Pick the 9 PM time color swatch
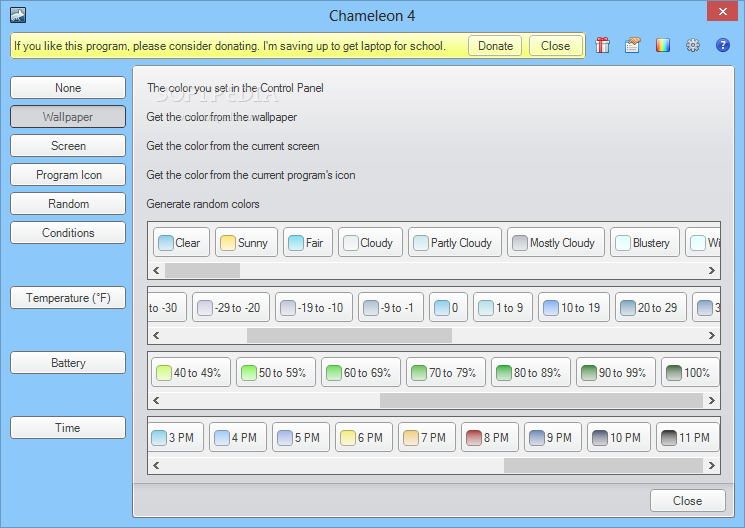Viewport: 745px width, 528px height. pos(553,438)
